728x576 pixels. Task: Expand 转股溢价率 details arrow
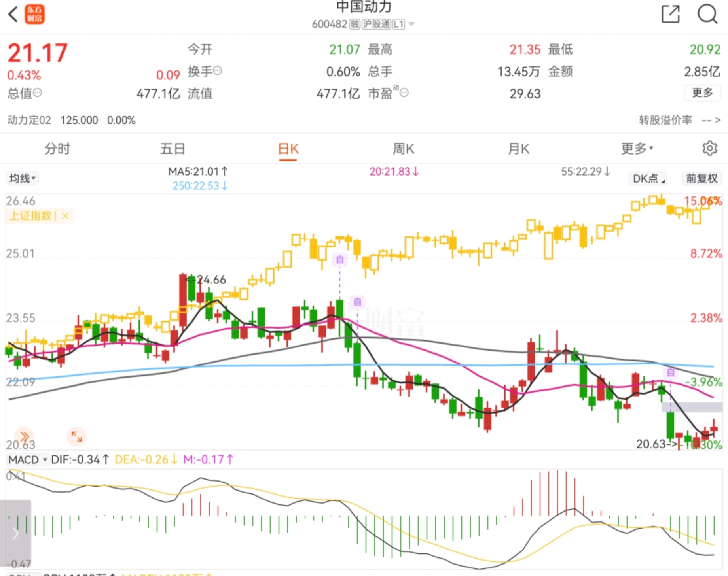(x=718, y=120)
